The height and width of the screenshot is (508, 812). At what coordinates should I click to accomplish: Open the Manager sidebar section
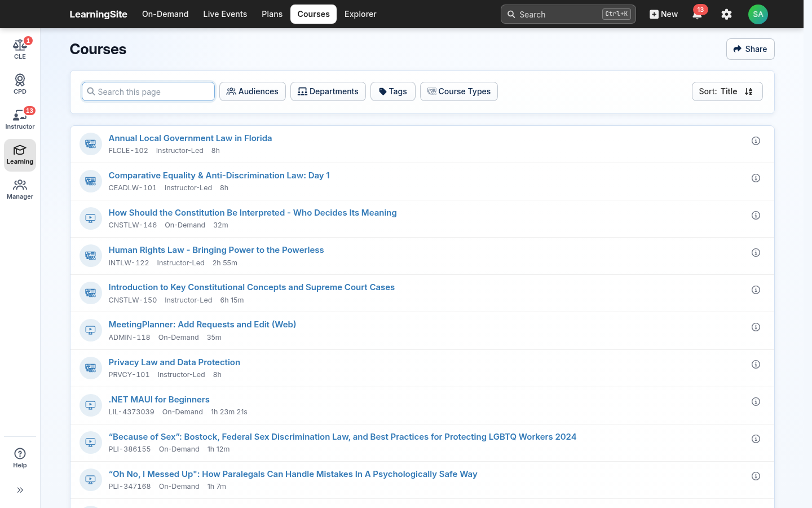pos(20,190)
